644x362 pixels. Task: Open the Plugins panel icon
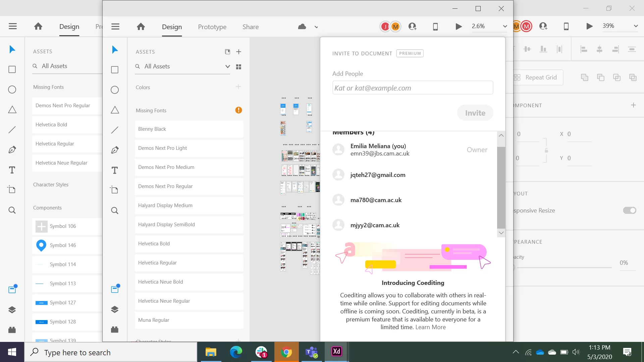[x=115, y=329]
